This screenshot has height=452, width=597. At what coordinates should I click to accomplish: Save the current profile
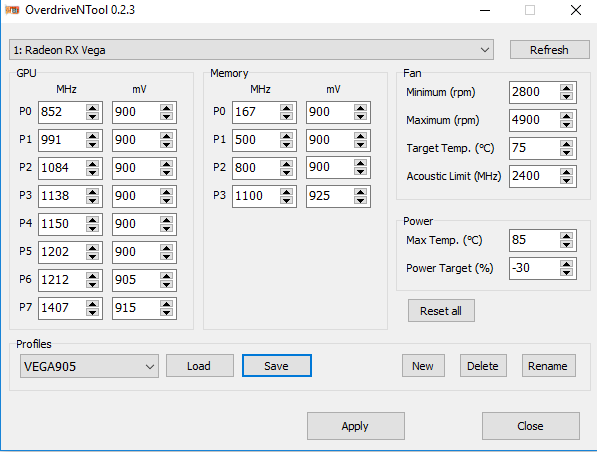[x=277, y=366]
